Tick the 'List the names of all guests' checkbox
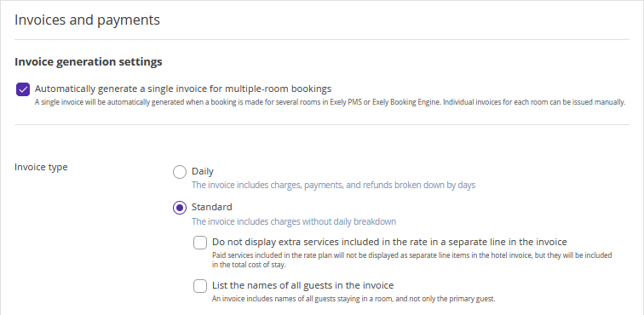 click(200, 286)
